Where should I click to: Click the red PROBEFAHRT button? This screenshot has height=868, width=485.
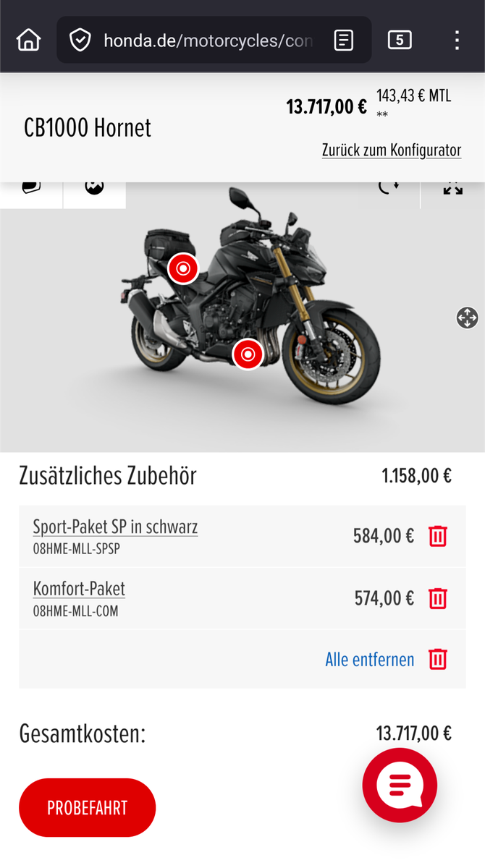coord(88,807)
